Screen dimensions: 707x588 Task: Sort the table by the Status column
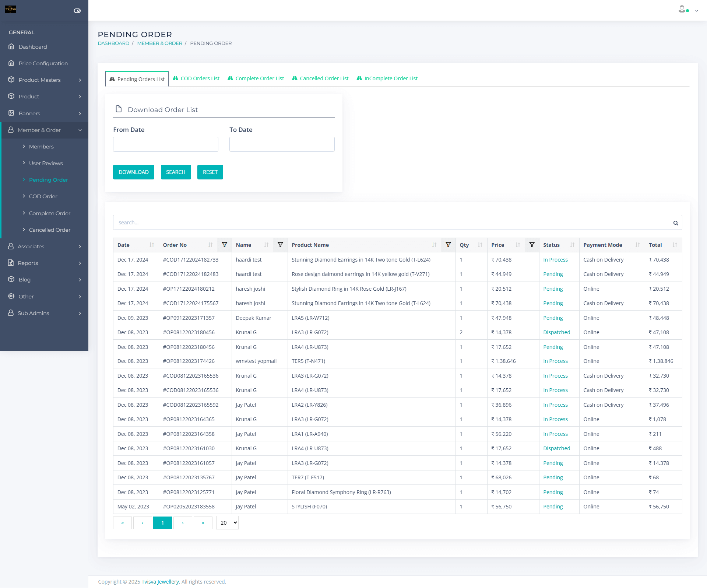pos(572,245)
